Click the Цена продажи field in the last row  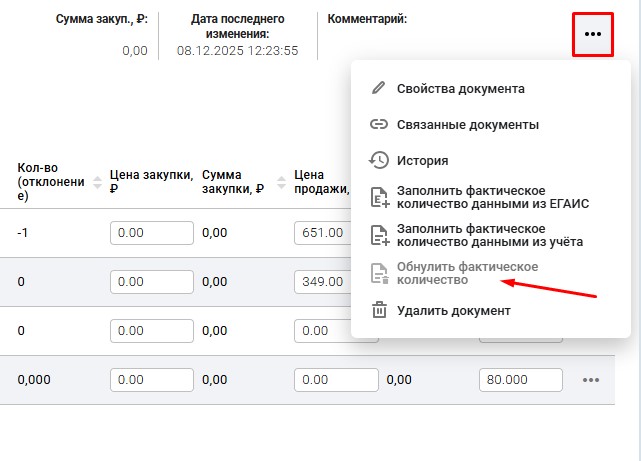pos(336,380)
